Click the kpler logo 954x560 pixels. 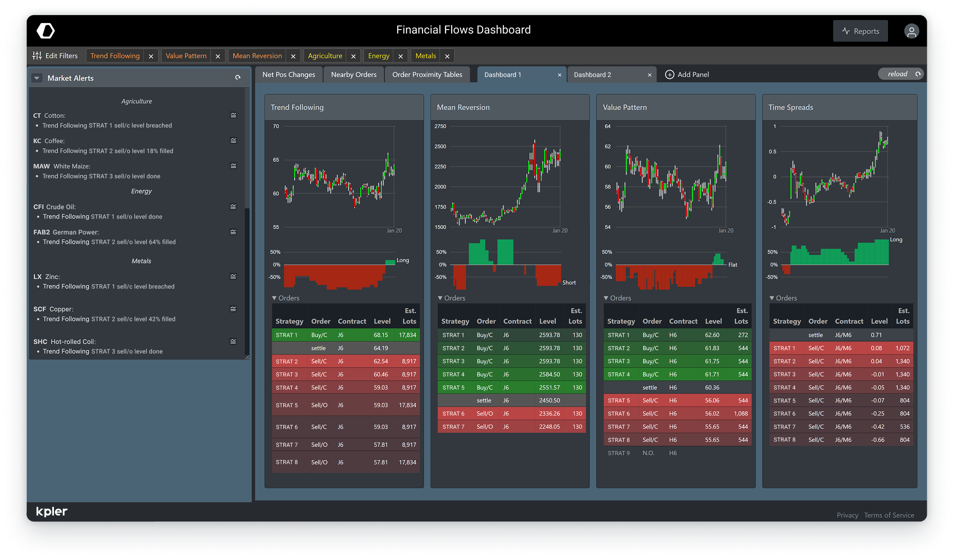[x=52, y=511]
